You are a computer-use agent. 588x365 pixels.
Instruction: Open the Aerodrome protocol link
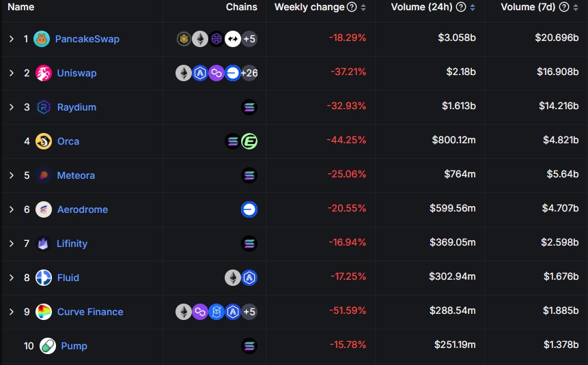point(83,209)
